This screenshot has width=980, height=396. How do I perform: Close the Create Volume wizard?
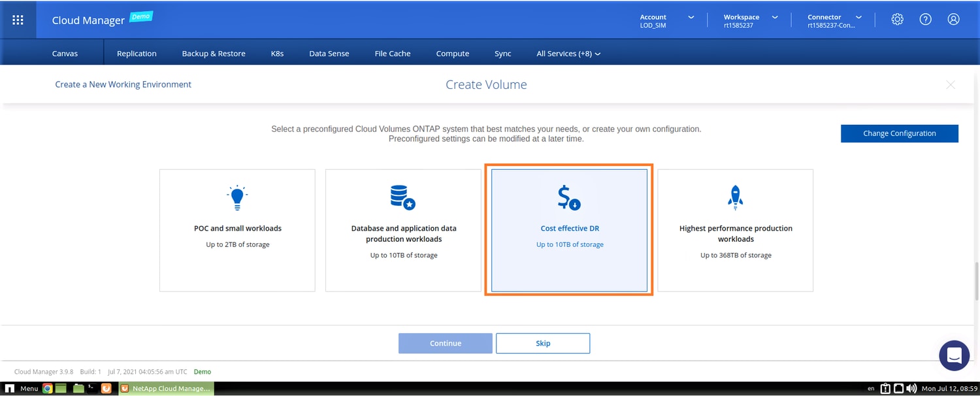[950, 85]
